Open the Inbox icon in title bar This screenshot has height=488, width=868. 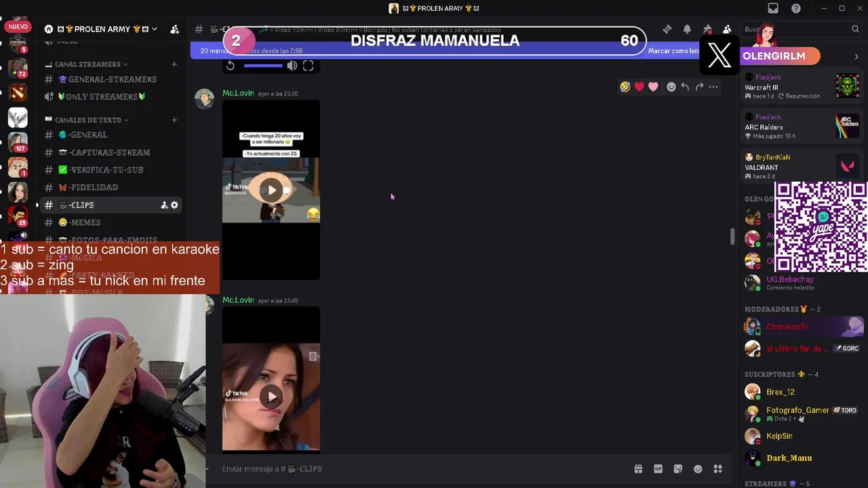pos(773,8)
